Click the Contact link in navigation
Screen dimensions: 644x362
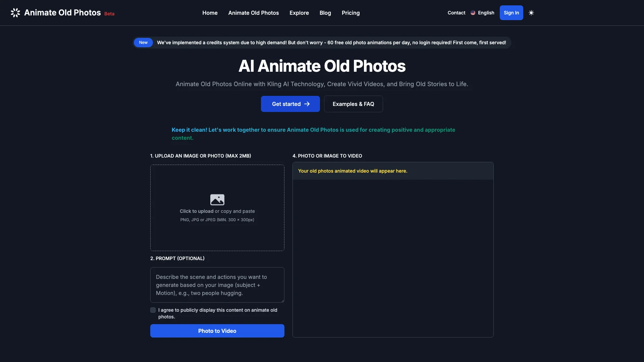(457, 13)
